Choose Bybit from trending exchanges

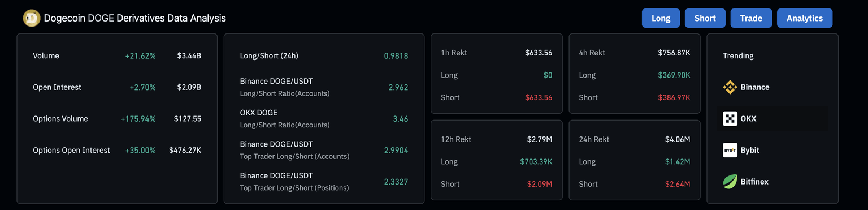[x=772, y=150]
